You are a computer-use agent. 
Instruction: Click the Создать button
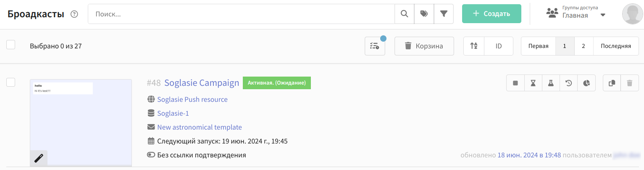[492, 14]
